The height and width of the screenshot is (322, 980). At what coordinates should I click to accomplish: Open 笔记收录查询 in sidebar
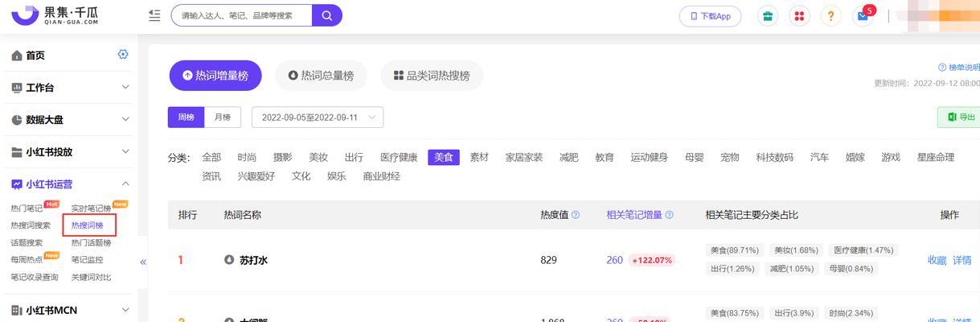pyautogui.click(x=35, y=277)
